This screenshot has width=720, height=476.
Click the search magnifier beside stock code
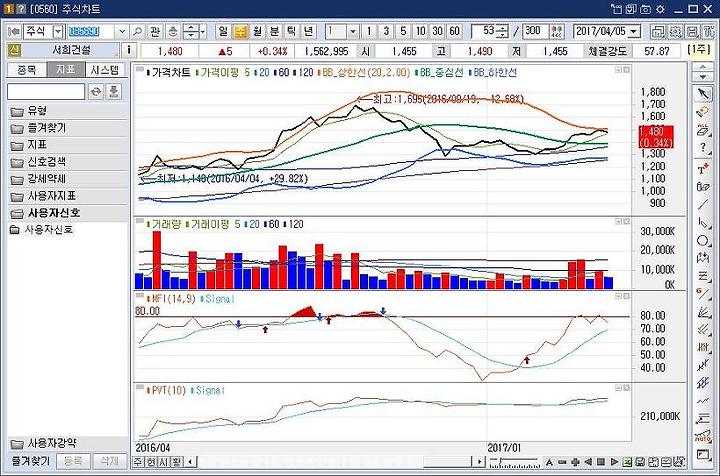tap(137, 31)
